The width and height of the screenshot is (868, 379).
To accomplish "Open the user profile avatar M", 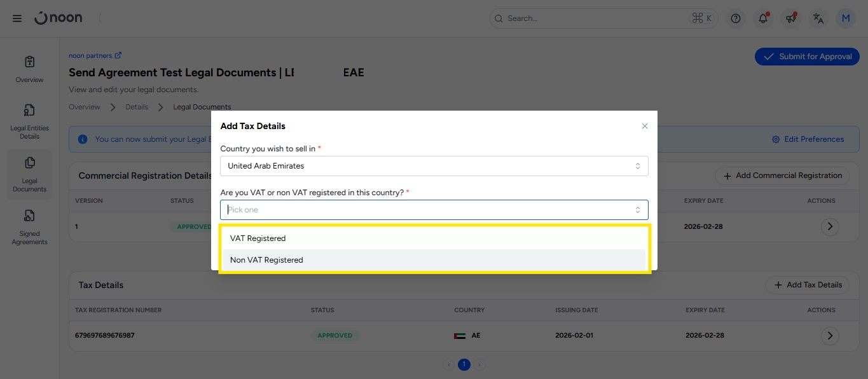I will [x=846, y=18].
